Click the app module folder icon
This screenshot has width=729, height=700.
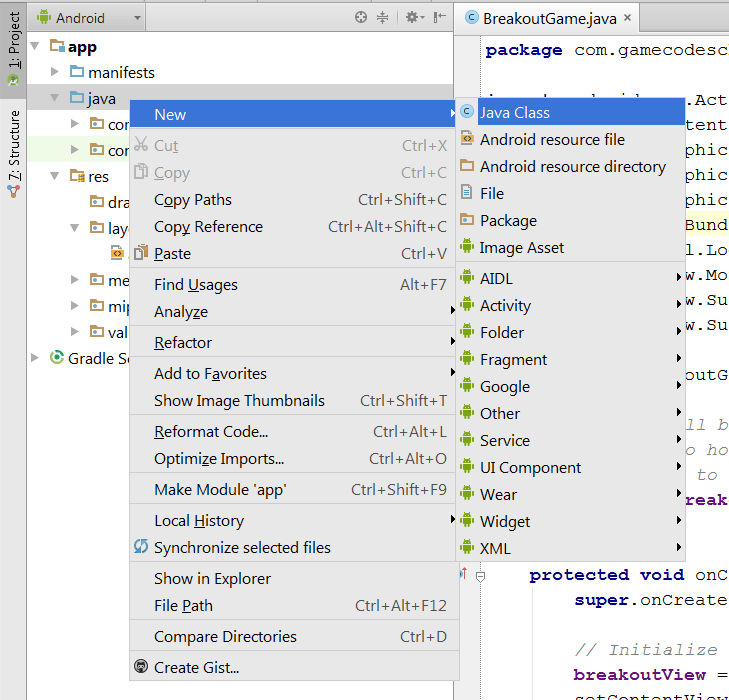pyautogui.click(x=57, y=46)
